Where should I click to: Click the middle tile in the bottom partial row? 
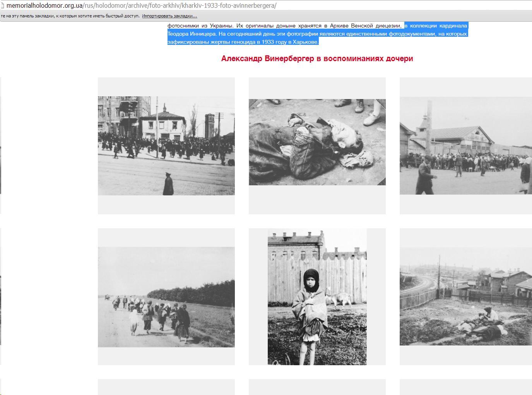tap(317, 387)
